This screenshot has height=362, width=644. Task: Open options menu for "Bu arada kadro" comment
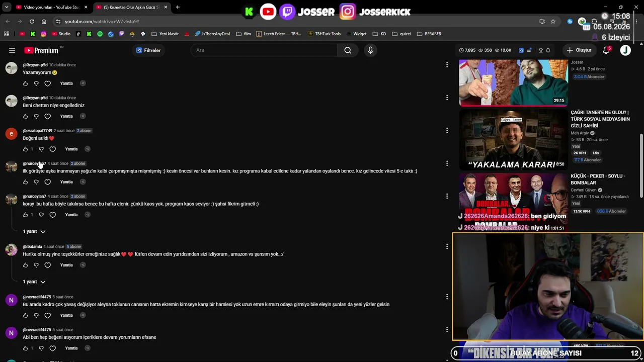click(447, 297)
